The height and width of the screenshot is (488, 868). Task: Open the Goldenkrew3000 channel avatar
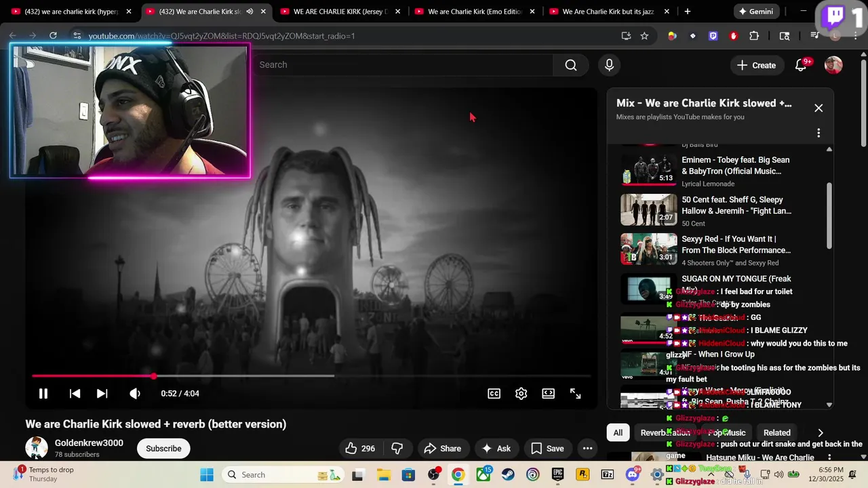click(37, 448)
